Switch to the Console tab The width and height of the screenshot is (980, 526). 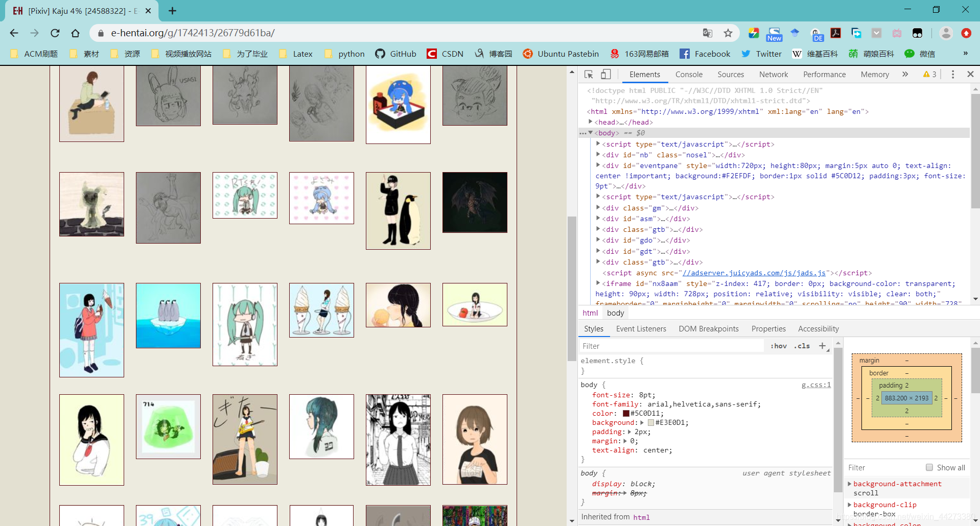click(x=689, y=75)
